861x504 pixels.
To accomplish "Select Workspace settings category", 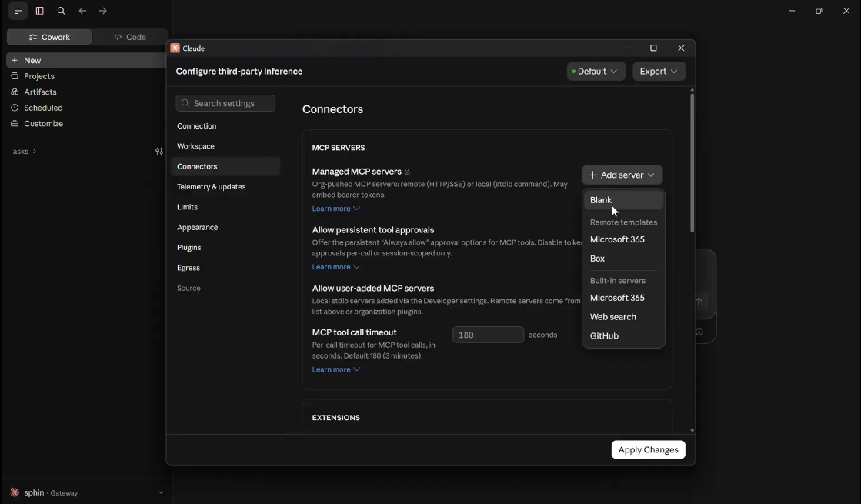I will click(225, 146).
